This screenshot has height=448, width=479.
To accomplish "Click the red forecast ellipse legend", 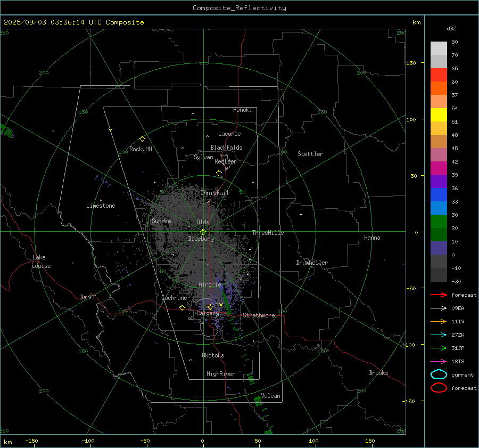I will pyautogui.click(x=439, y=388).
